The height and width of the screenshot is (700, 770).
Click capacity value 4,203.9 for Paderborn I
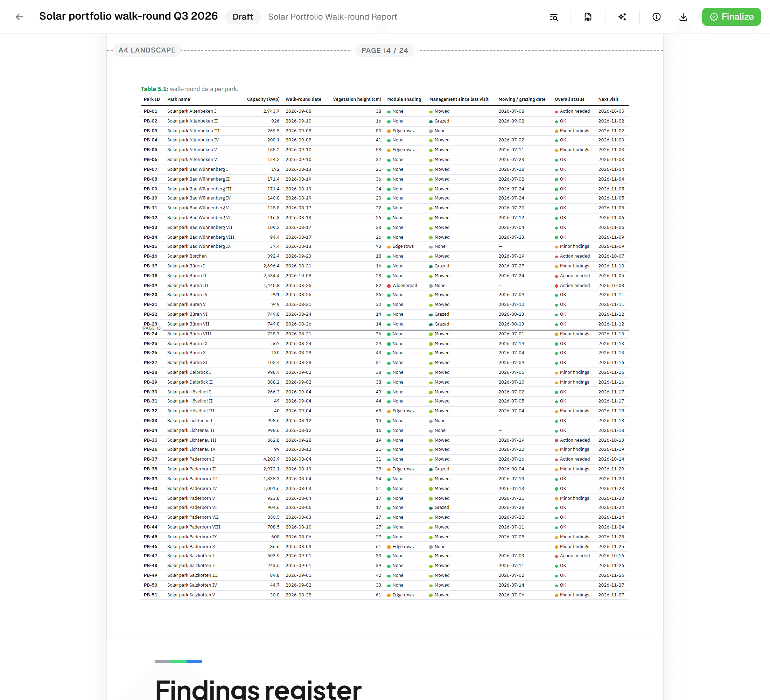click(x=271, y=459)
